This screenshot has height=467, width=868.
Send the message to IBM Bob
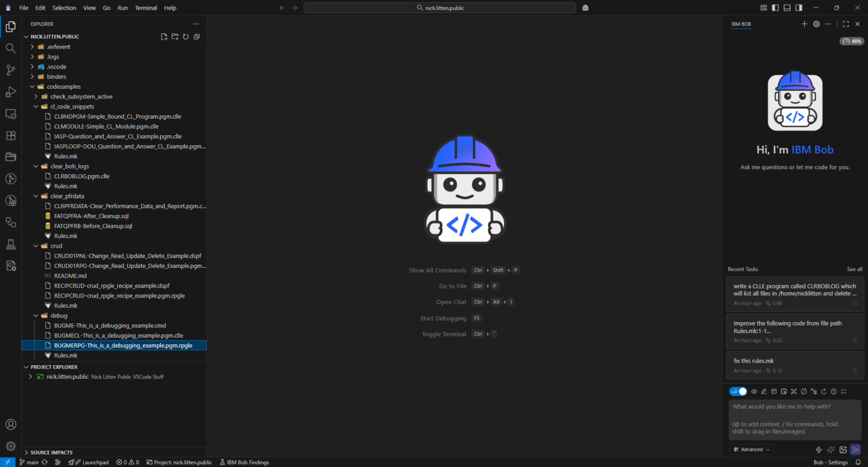click(856, 449)
